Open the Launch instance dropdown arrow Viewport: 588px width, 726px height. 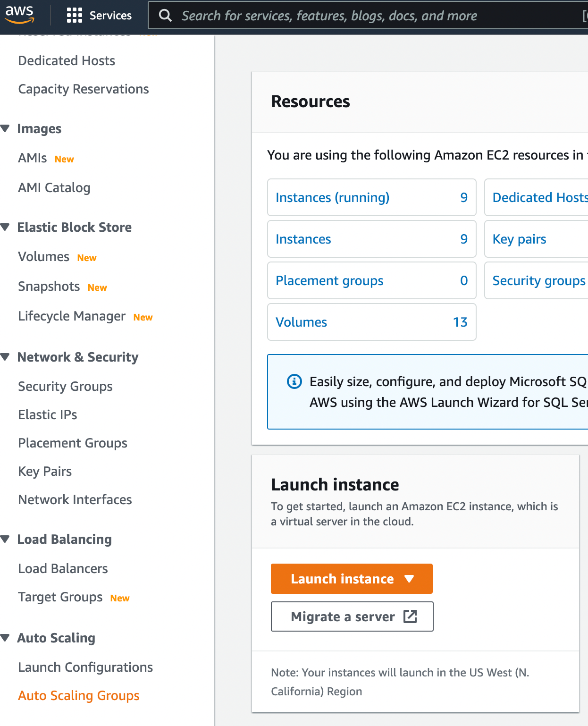[409, 579]
